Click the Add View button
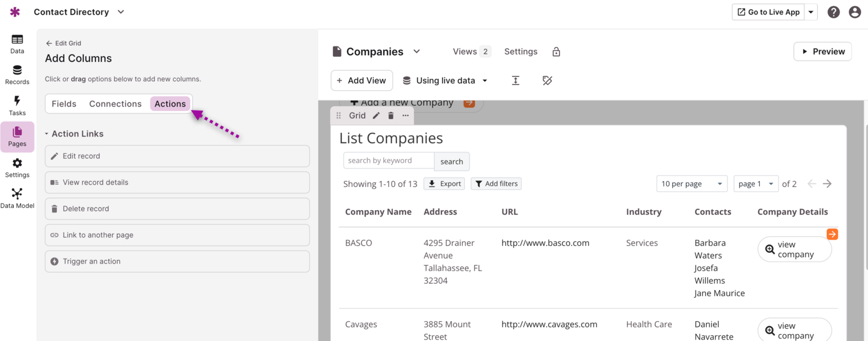Image resolution: width=868 pixels, height=341 pixels. point(362,80)
